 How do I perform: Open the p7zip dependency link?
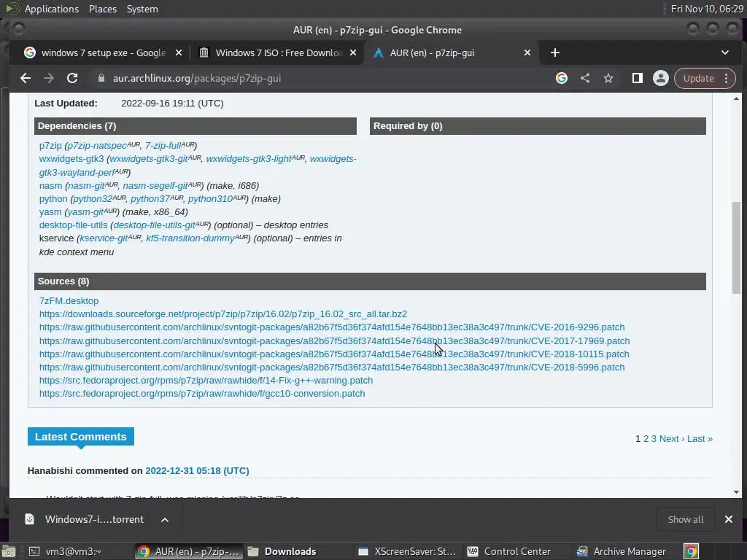point(50,145)
